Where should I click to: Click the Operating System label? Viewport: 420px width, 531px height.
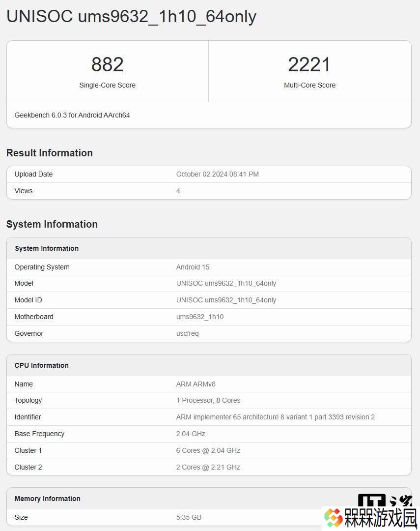coord(42,267)
